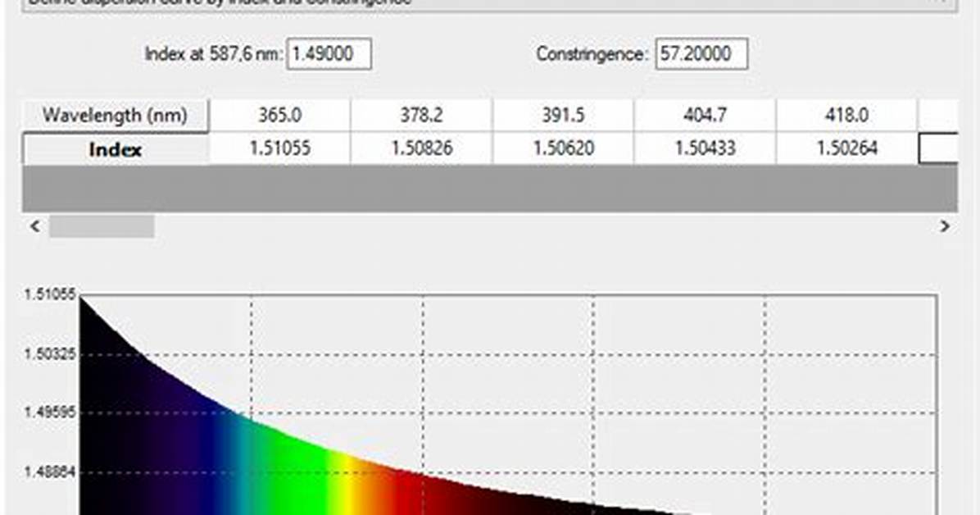Image resolution: width=980 pixels, height=515 pixels.
Task: Click the table's left scroll arrow
Action: coord(35,226)
